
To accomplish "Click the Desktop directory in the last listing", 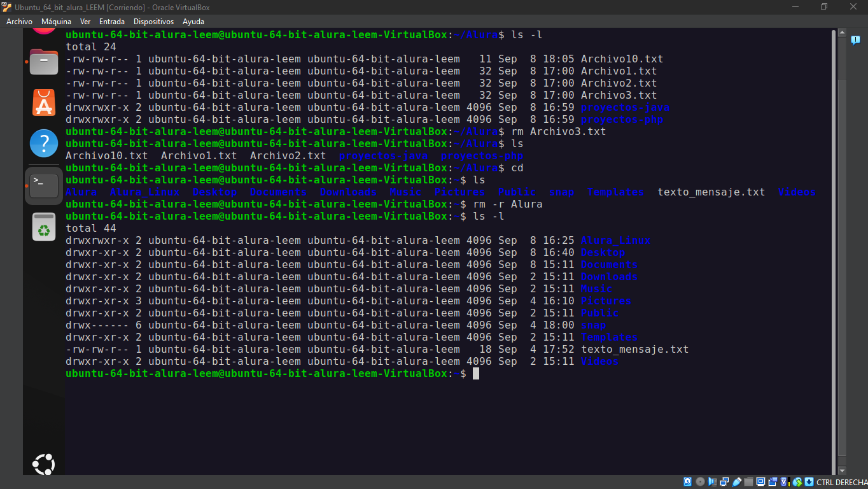I will (x=603, y=252).
